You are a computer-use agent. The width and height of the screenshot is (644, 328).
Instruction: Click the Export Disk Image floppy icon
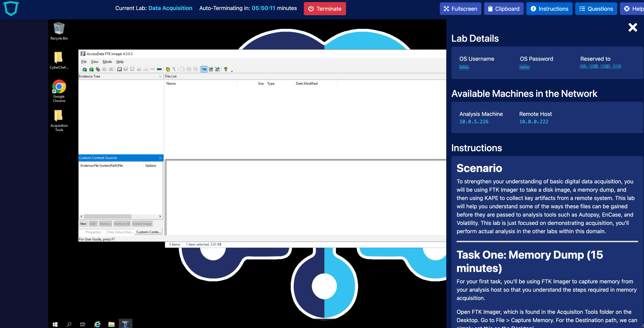pos(126,69)
